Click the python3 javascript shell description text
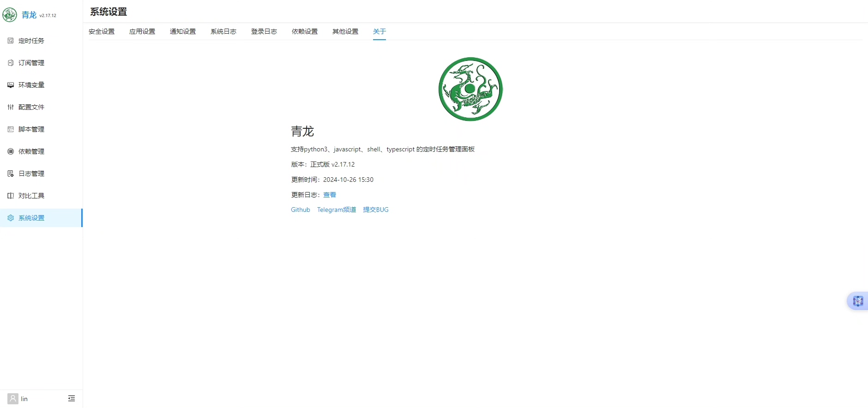The image size is (868, 408). click(383, 149)
